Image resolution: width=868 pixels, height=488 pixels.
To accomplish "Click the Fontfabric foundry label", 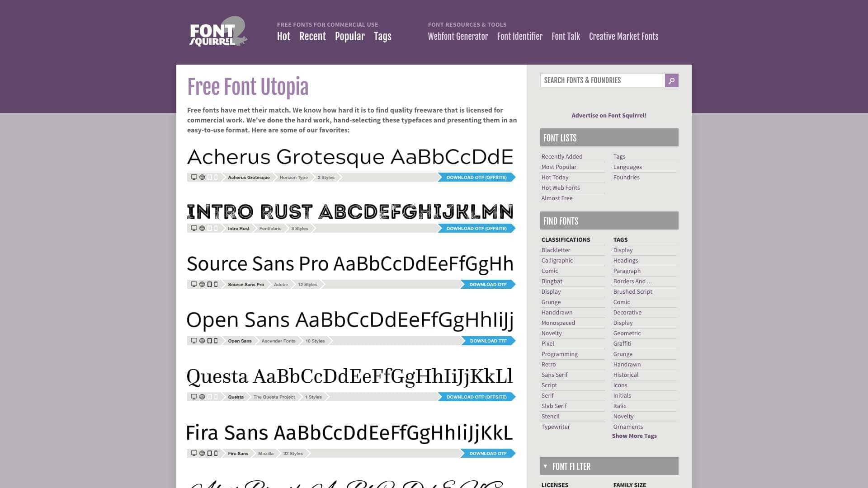I will tap(270, 228).
